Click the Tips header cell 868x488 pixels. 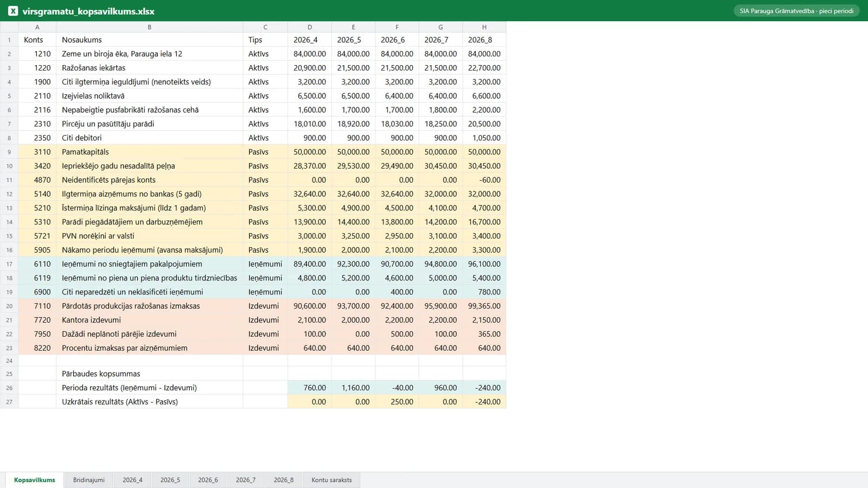click(x=265, y=40)
